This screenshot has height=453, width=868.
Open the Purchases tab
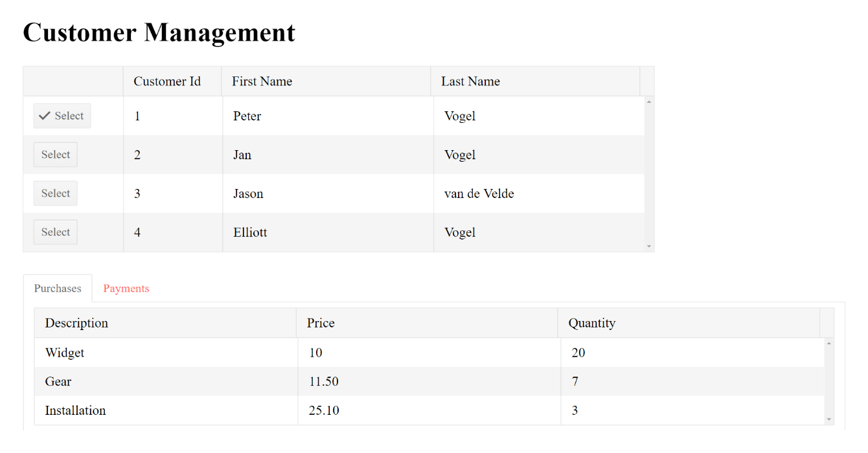pyautogui.click(x=57, y=288)
